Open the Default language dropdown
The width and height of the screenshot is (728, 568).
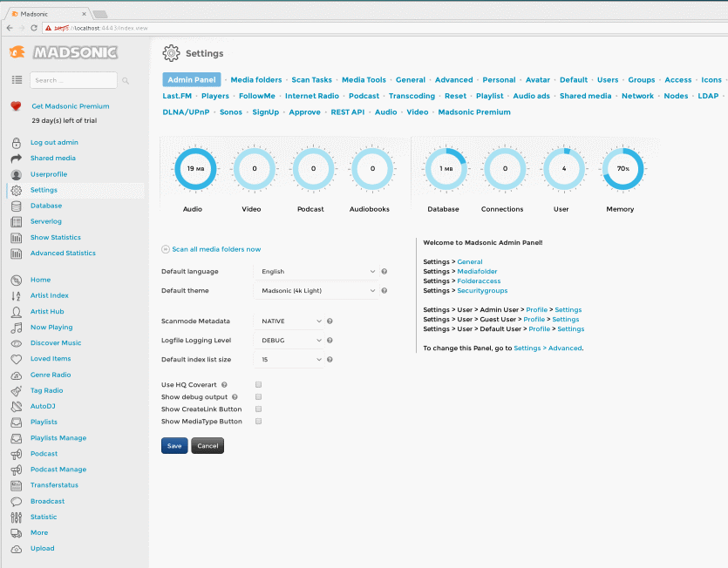pyautogui.click(x=316, y=272)
